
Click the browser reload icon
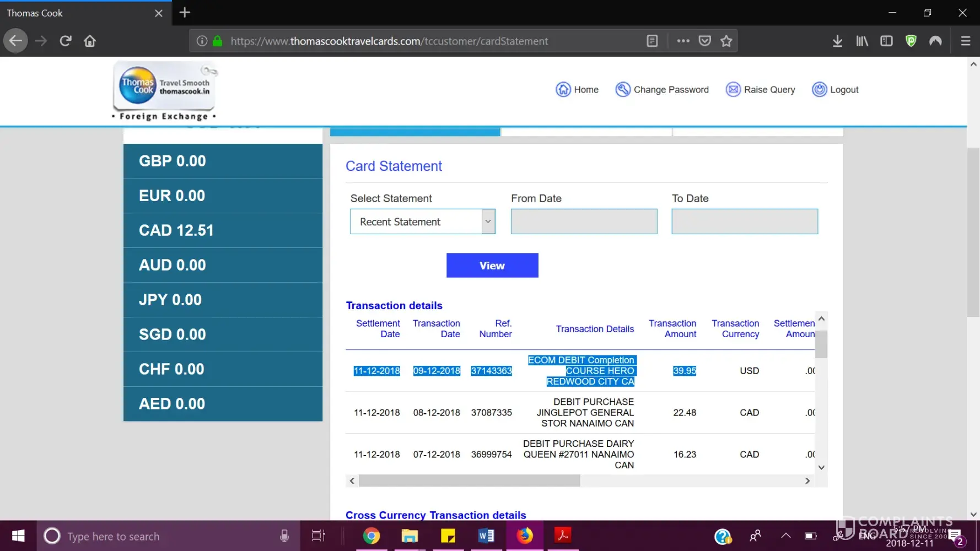pos(66,41)
